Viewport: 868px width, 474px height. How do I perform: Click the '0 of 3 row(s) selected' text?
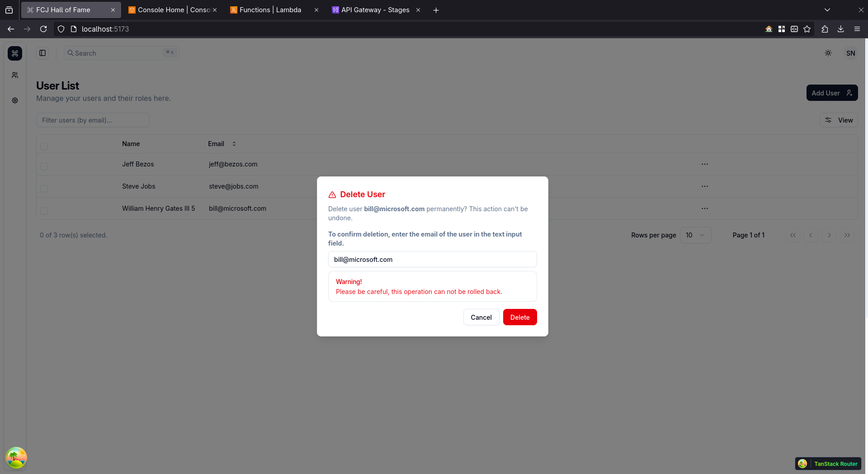pyautogui.click(x=73, y=235)
